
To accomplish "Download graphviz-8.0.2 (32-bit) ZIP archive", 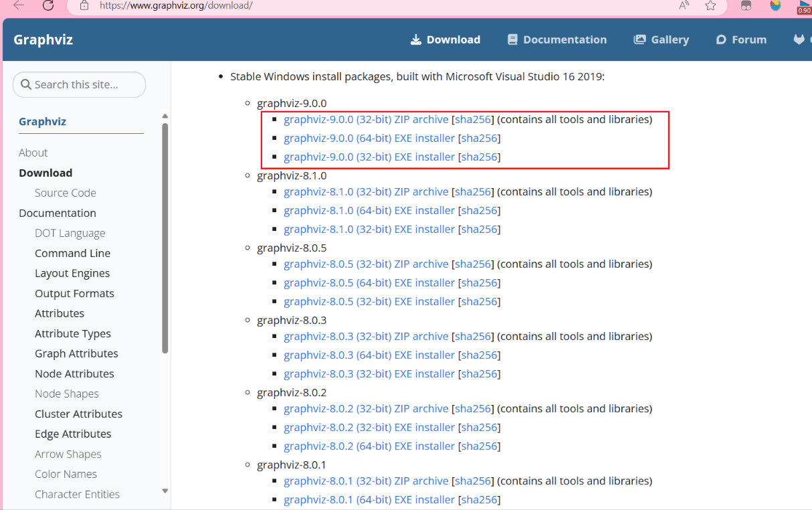I will 366,408.
